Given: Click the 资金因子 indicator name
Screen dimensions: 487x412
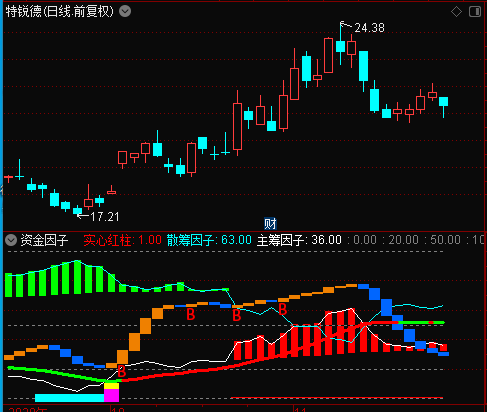Looking at the screenshot, I should pyautogui.click(x=44, y=240).
